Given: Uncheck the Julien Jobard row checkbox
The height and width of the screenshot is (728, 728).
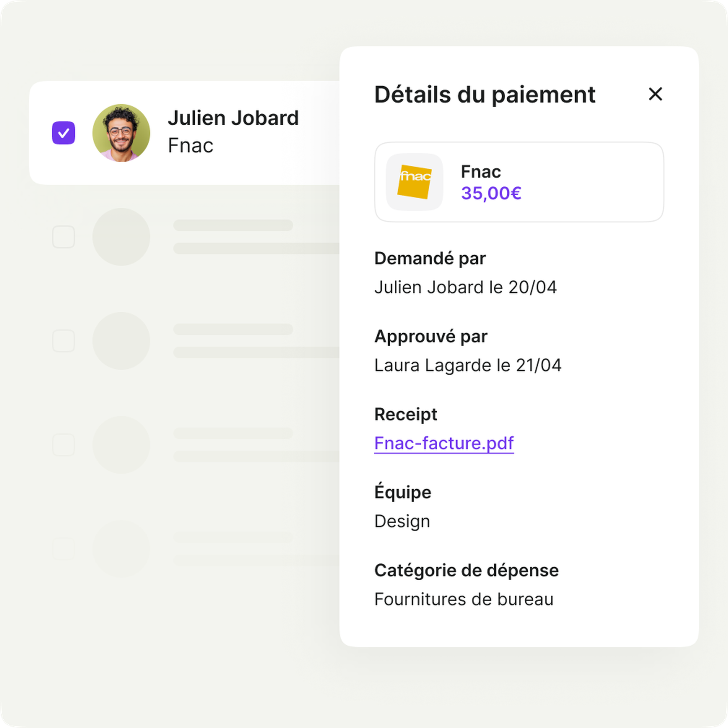Looking at the screenshot, I should pos(63,133).
